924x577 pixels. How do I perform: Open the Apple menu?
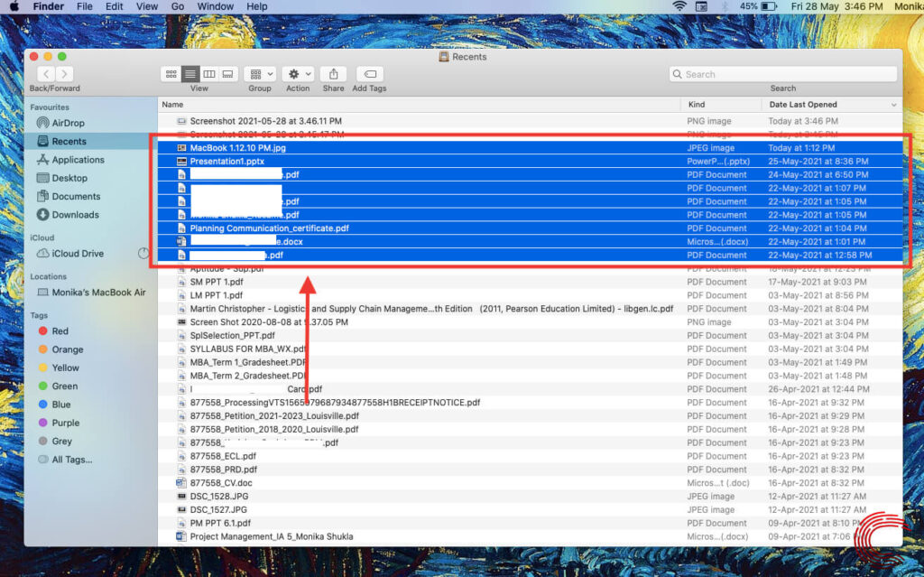(x=14, y=6)
